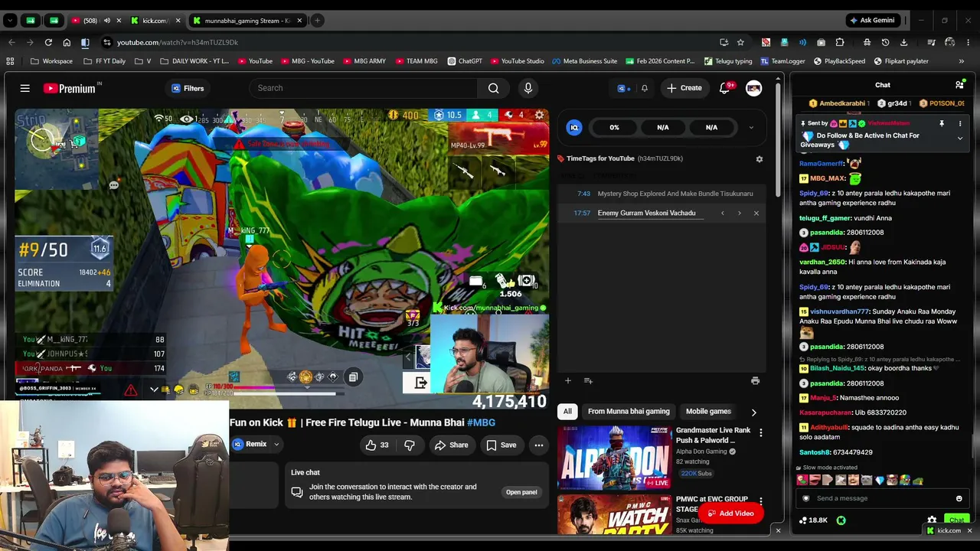
Task: Open Kick chat settings gear
Action: (x=932, y=520)
